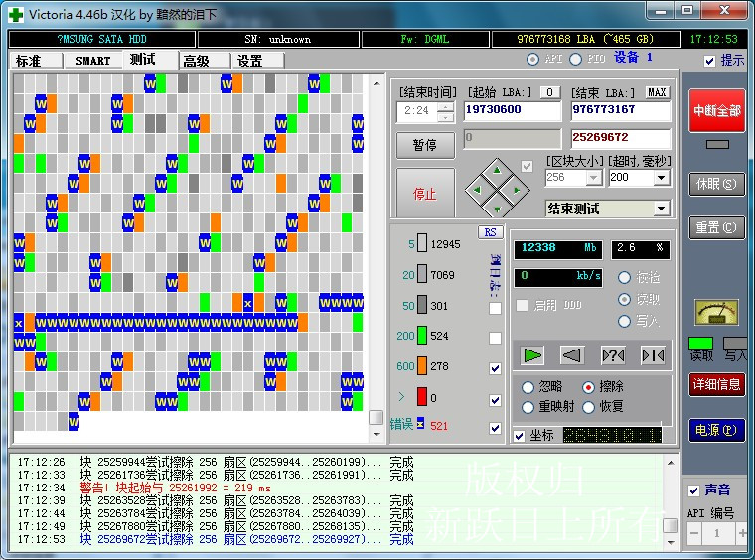Screen dimensions: 755x560
Task: Toggle the 启用 DDD checkbox
Action: (x=522, y=305)
